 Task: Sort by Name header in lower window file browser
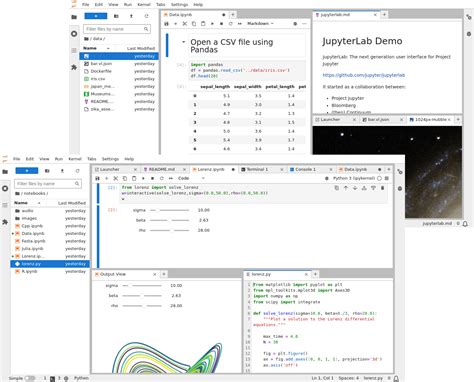coord(27,203)
